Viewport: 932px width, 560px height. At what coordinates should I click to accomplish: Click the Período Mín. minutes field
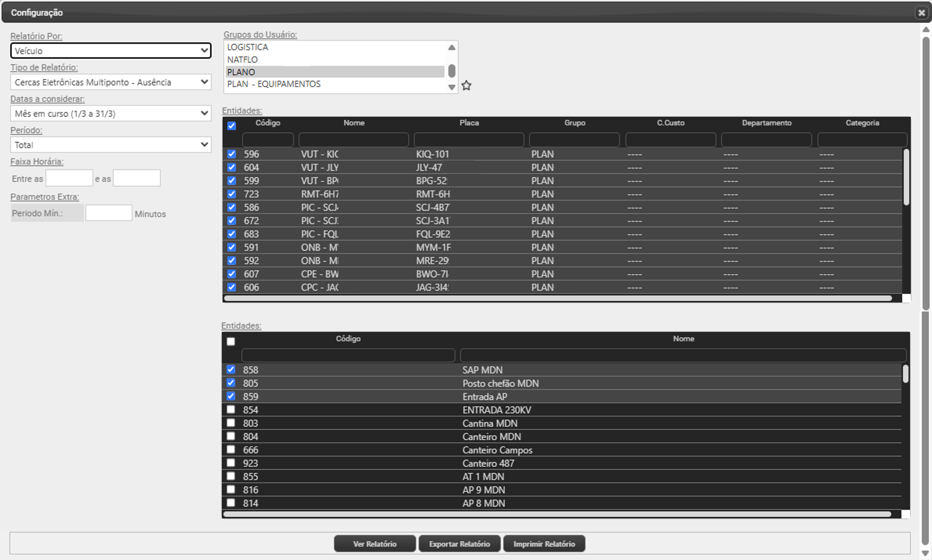pos(109,213)
